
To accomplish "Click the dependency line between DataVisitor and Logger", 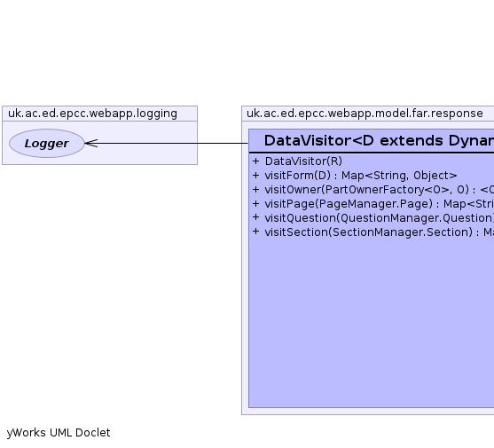I will pos(170,144).
